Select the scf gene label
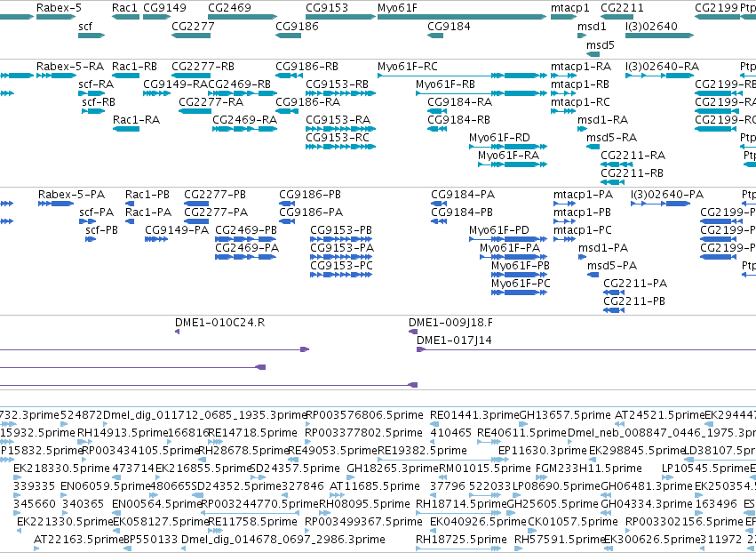This screenshot has width=756, height=553. (x=85, y=27)
